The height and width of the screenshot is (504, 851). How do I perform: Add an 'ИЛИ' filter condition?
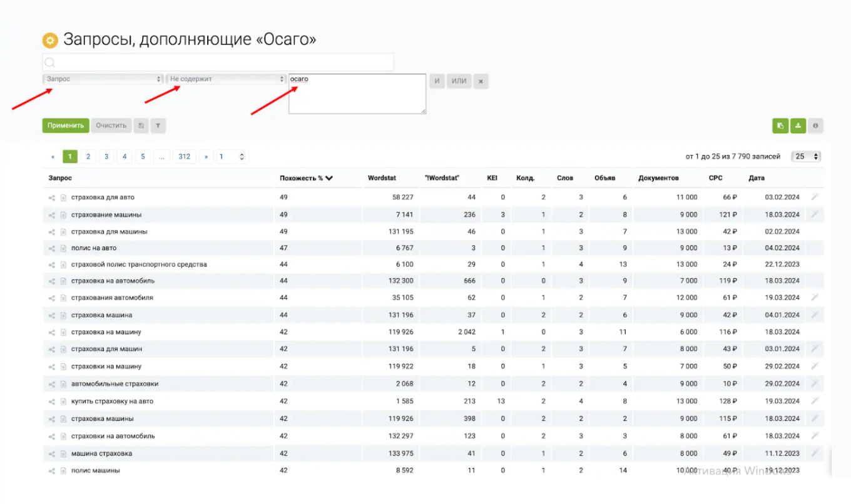click(x=459, y=81)
